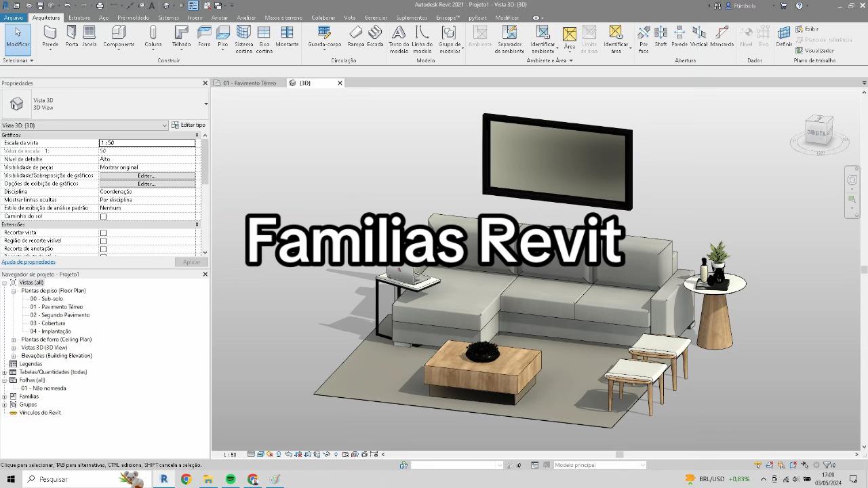Open the Ajuda de propriedades link

[x=28, y=262]
